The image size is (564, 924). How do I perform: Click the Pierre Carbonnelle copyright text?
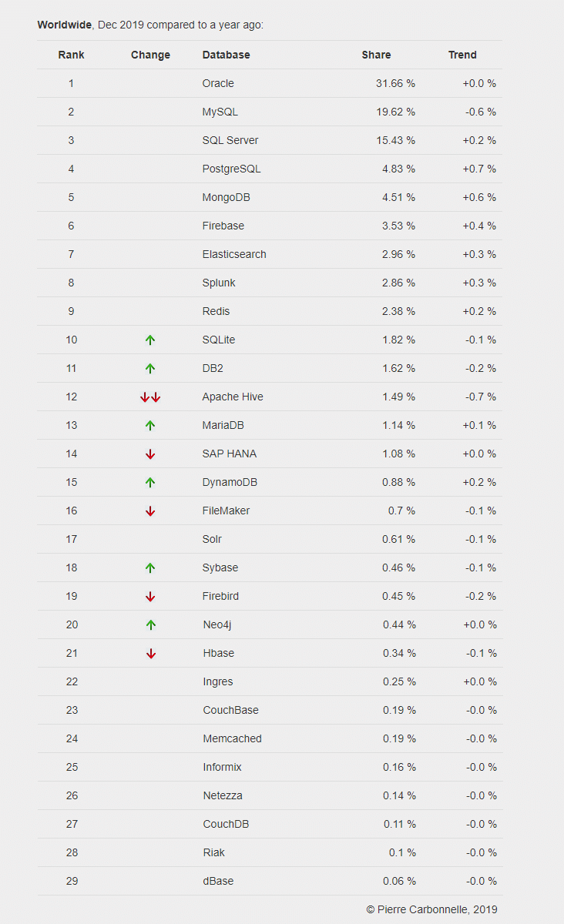[432, 909]
